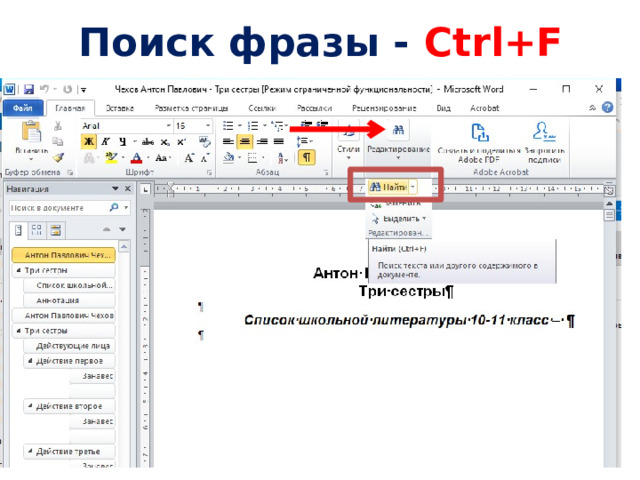
Task: Click the Shading paint bucket icon
Action: (229, 158)
